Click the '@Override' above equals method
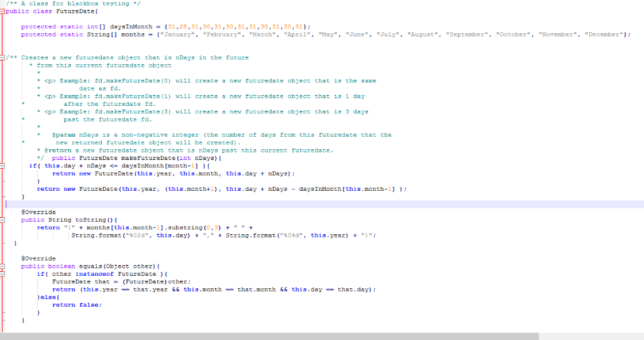 tap(38, 259)
